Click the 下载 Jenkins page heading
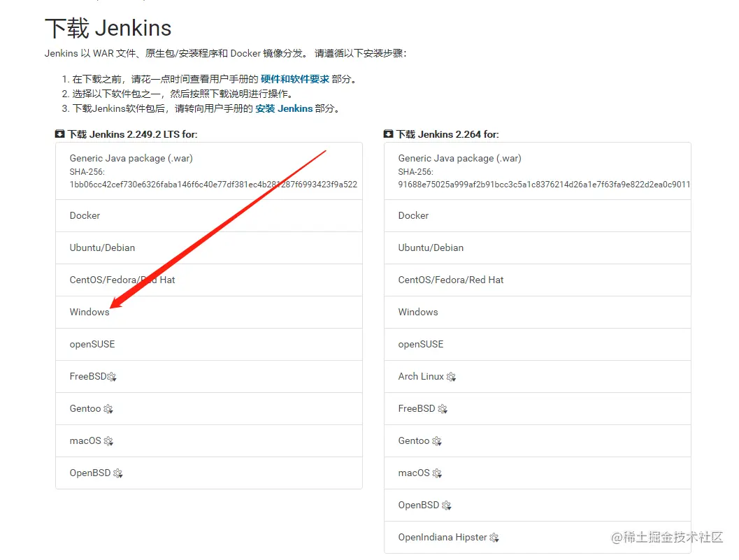 point(108,28)
